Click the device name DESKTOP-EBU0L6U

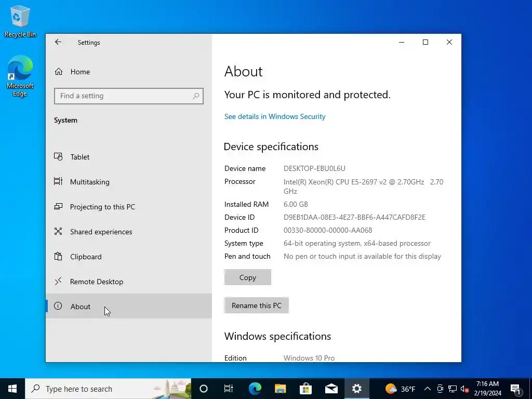point(314,168)
